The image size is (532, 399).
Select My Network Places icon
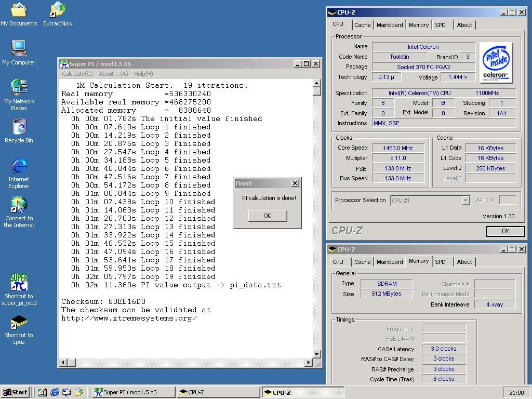pos(19,95)
